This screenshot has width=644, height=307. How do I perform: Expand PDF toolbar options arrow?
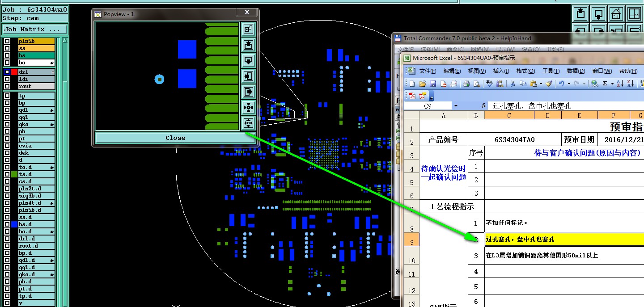pyautogui.click(x=431, y=96)
